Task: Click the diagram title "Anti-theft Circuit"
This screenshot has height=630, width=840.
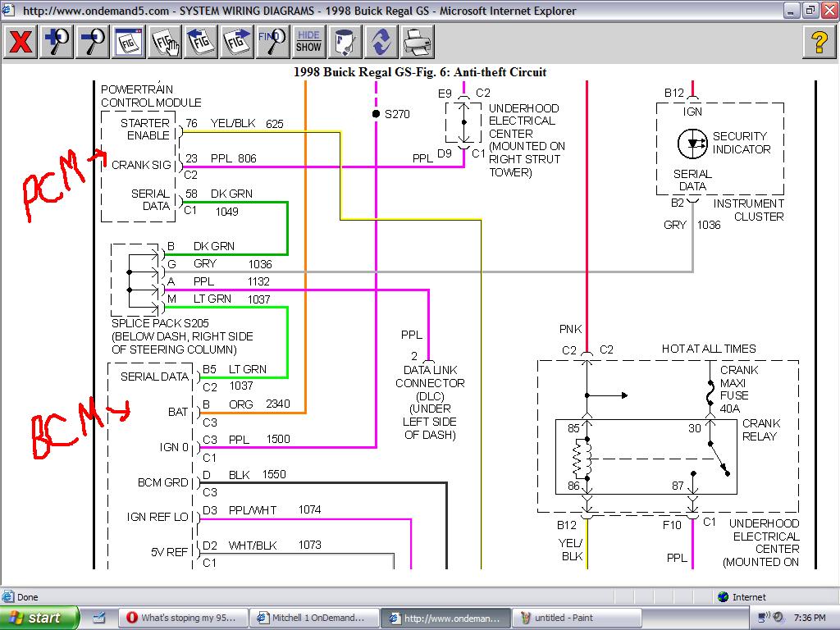Action: point(501,72)
